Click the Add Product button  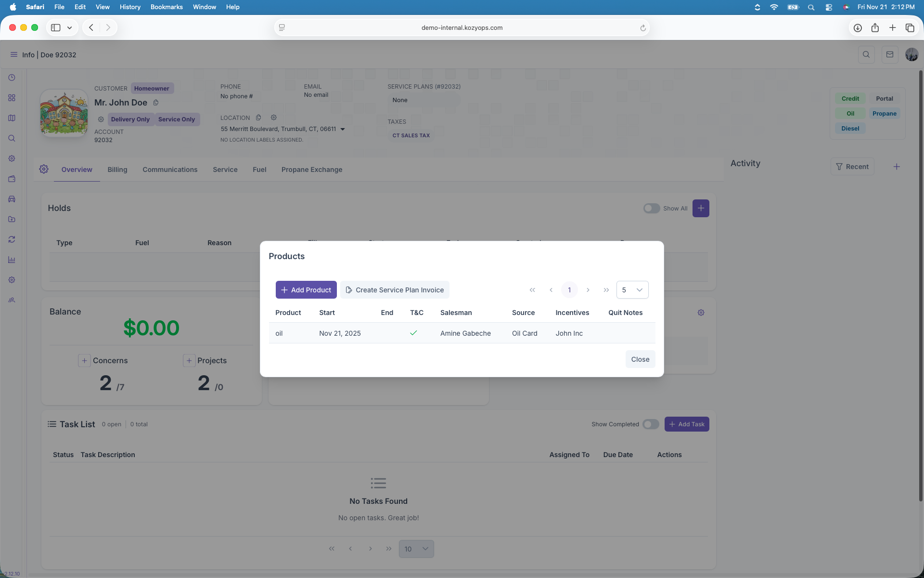click(306, 290)
